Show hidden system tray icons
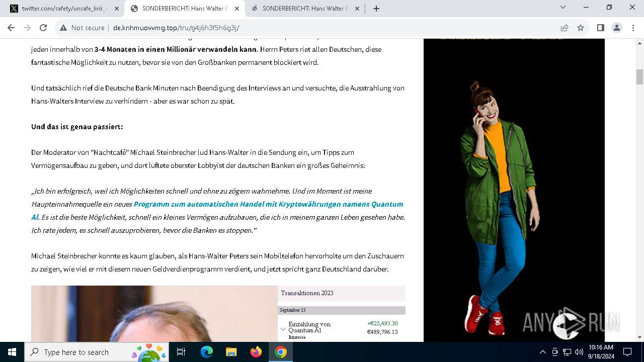 pos(542,352)
